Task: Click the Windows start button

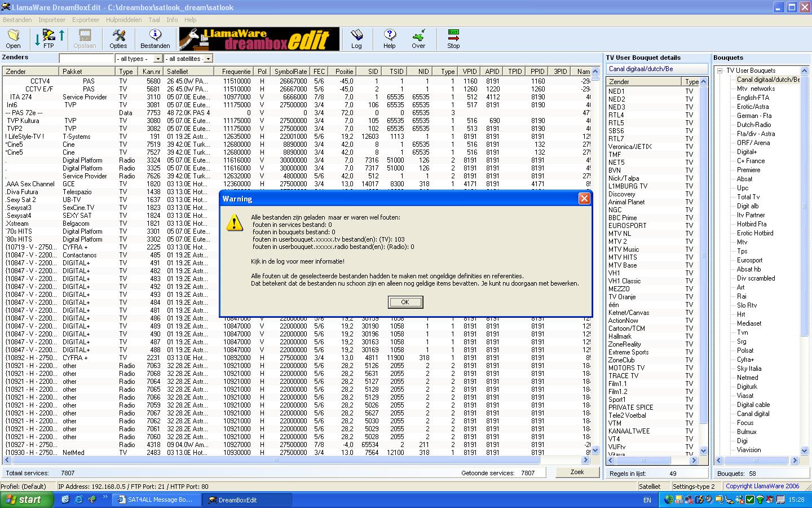Action: coord(27,500)
